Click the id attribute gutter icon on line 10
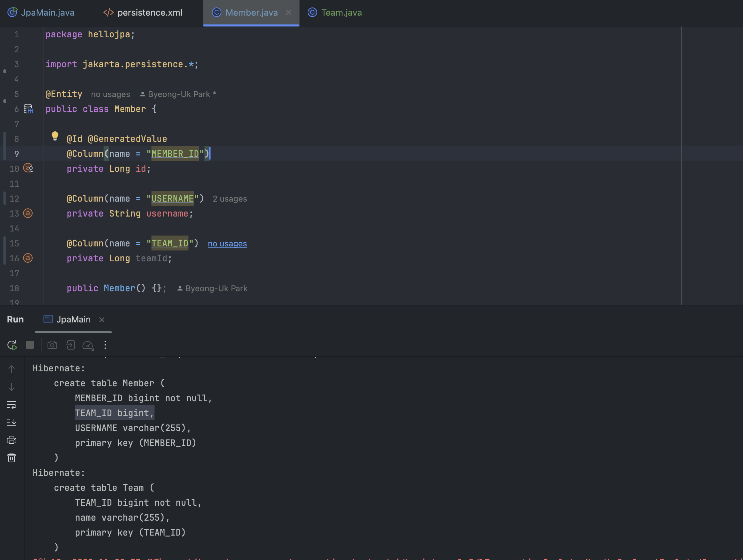The height and width of the screenshot is (560, 743). (x=28, y=168)
